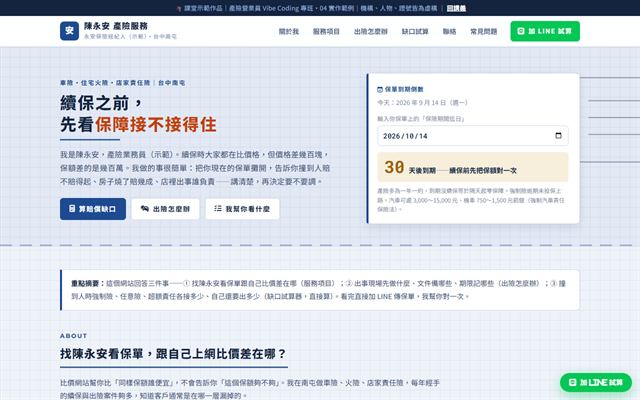
Task: Click the white 出險怎麼辦 hero button
Action: pyautogui.click(x=165, y=209)
